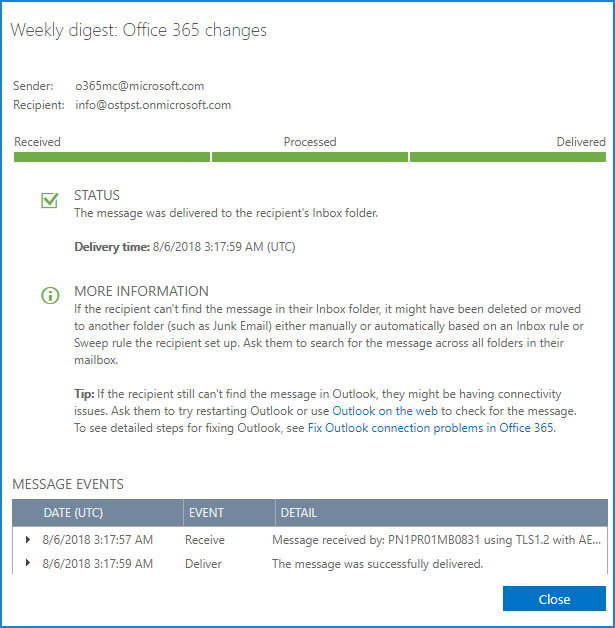Click the green checkmark status icon
The height and width of the screenshot is (628, 615).
click(x=50, y=200)
